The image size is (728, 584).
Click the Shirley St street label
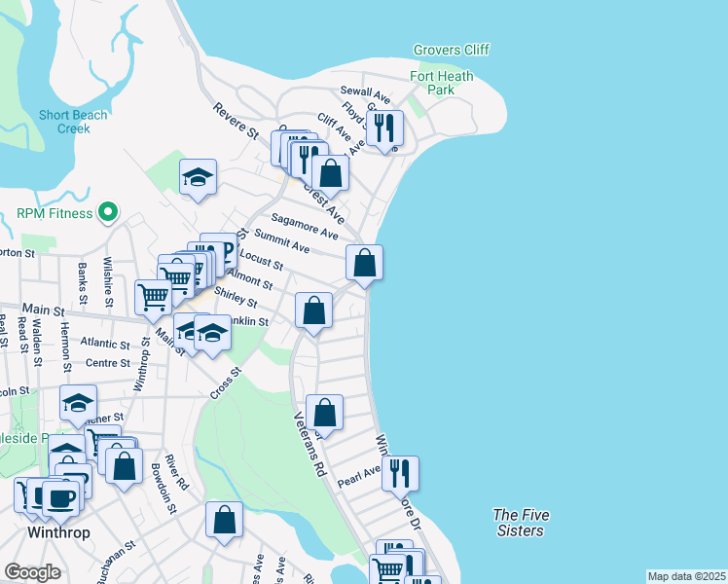236,297
